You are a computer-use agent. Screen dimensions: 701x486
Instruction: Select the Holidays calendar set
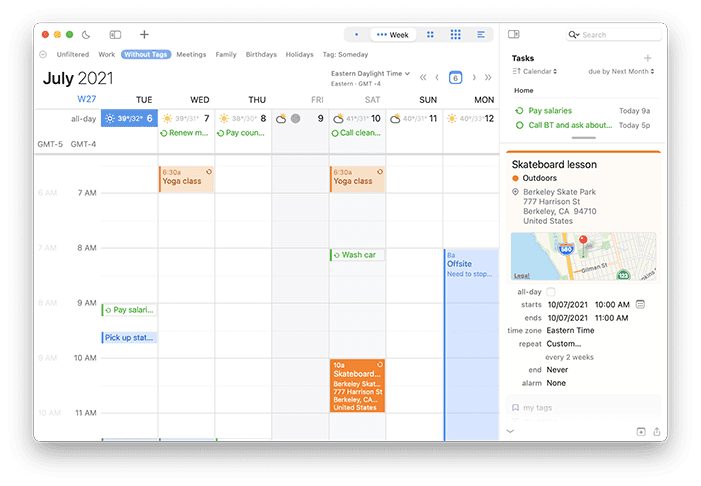[x=300, y=55]
